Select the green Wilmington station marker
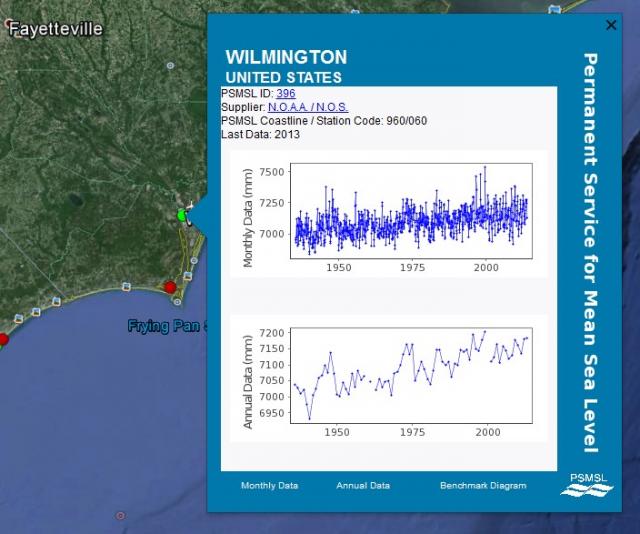The image size is (640, 534). pyautogui.click(x=182, y=215)
